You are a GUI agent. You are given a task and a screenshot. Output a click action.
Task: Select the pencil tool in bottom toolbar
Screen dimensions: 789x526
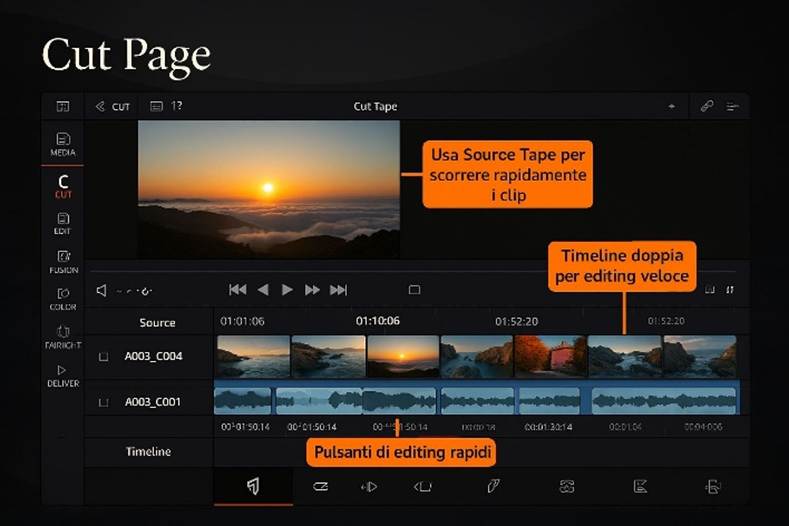click(x=493, y=487)
